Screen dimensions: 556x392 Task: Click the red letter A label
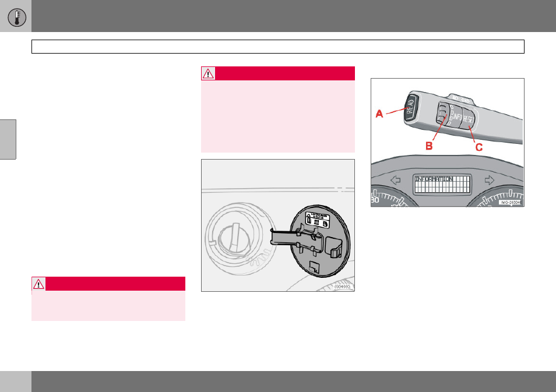click(379, 114)
